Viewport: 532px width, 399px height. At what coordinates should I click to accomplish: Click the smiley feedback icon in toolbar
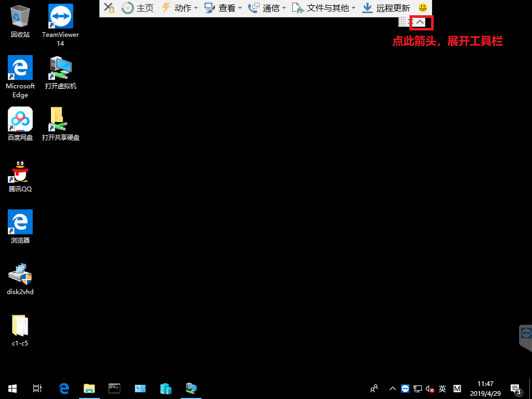point(423,7)
